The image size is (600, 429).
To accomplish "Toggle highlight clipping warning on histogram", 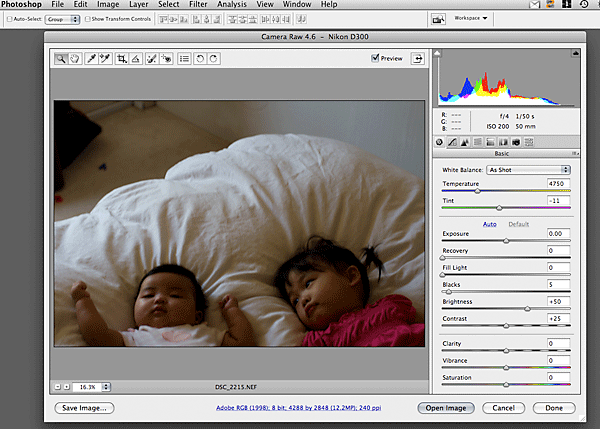I will 575,53.
